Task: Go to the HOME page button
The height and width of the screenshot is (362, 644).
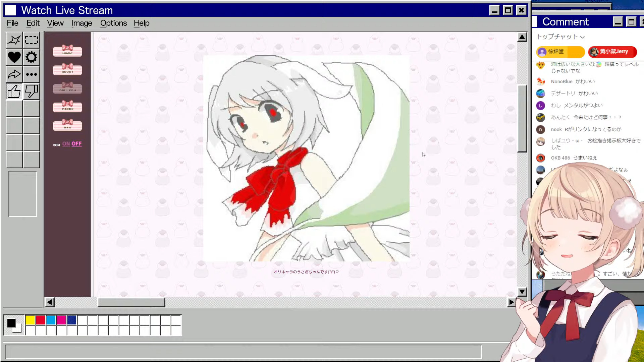Action: 67,51
